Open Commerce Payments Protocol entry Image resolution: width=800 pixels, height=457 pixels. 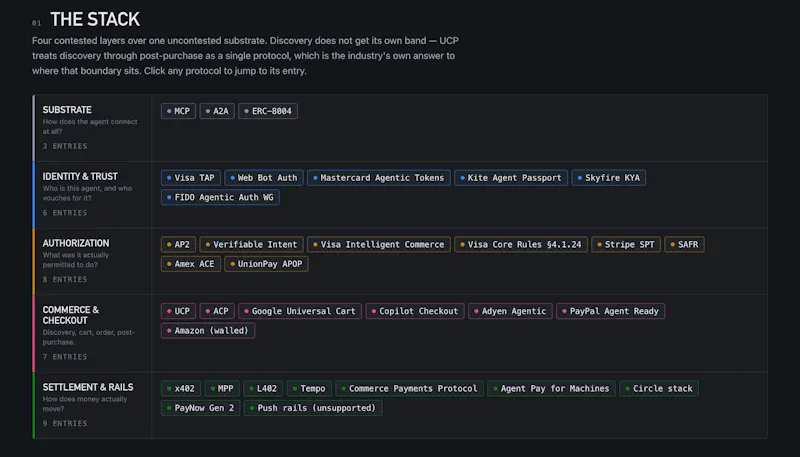[410, 389]
